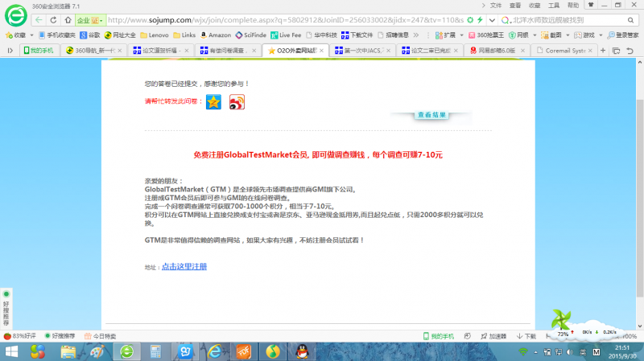Open the Links bookmark folder
The height and width of the screenshot is (361, 644).
click(184, 35)
